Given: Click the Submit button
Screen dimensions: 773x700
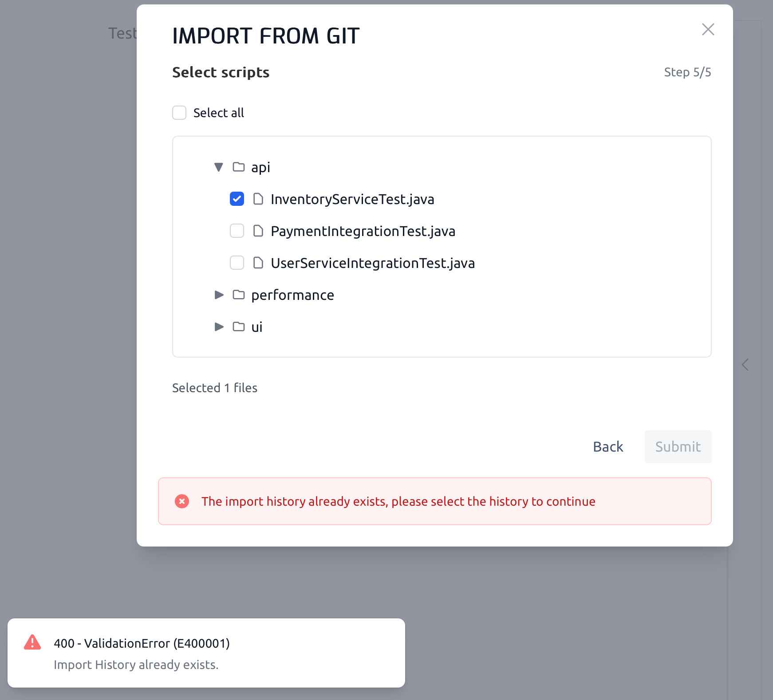Looking at the screenshot, I should pyautogui.click(x=678, y=447).
